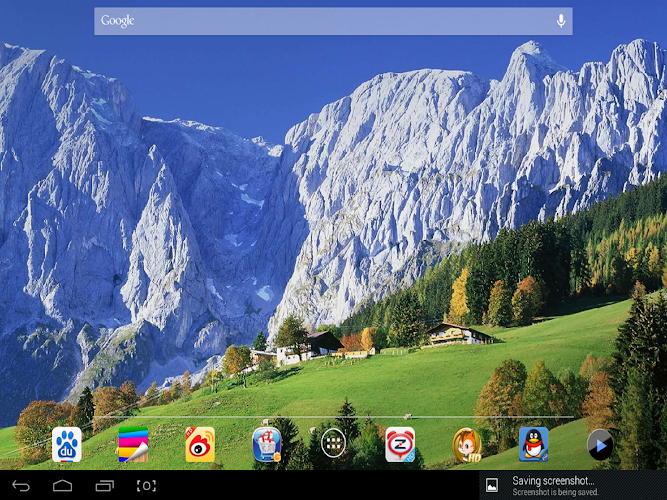Click the Google search bar
This screenshot has width=667, height=500.
(x=333, y=21)
